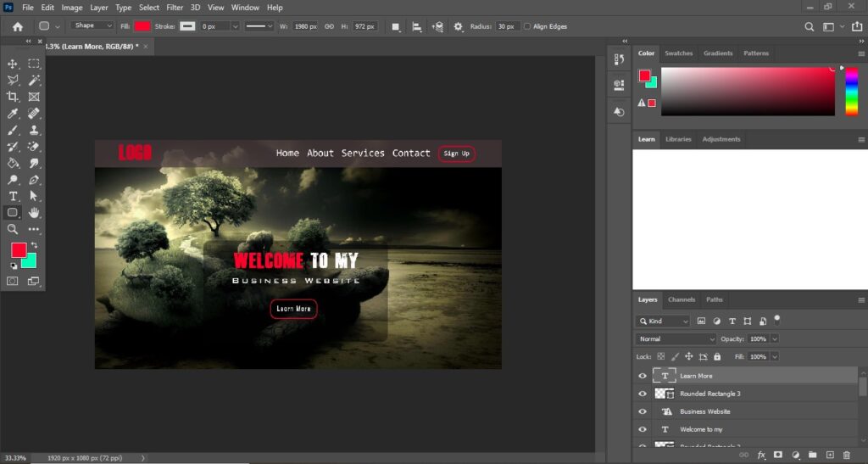Viewport: 868px width, 464px height.
Task: Hide the Rounded Rectangle 3 layer
Action: [x=643, y=394]
